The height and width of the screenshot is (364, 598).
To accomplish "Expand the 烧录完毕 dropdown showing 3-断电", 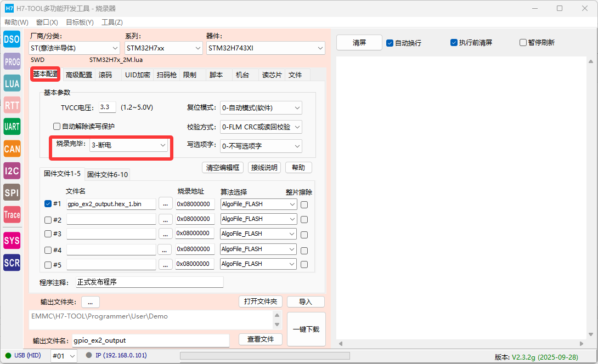I will coord(127,145).
